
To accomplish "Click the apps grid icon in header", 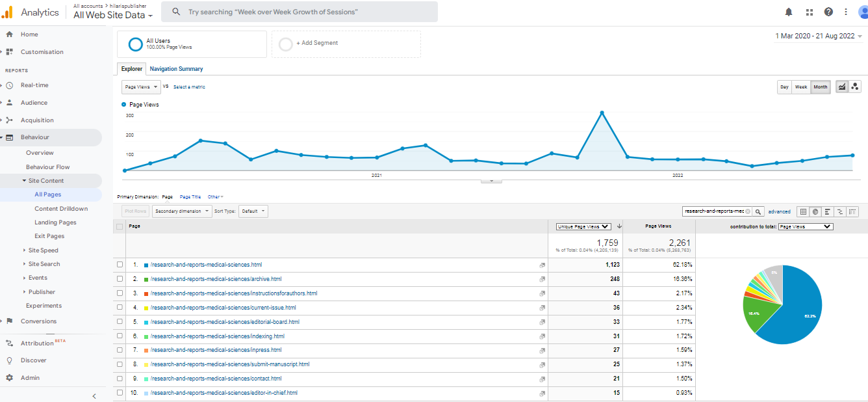I will 810,12.
